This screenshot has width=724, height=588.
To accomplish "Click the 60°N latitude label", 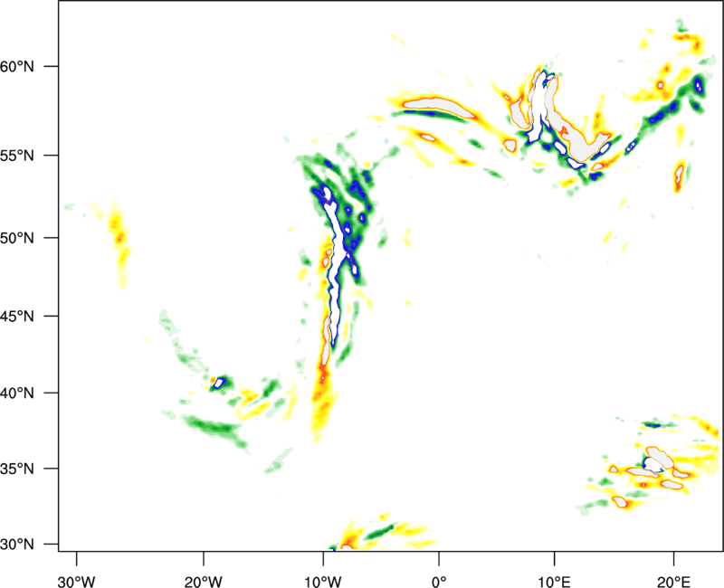I will click(17, 66).
